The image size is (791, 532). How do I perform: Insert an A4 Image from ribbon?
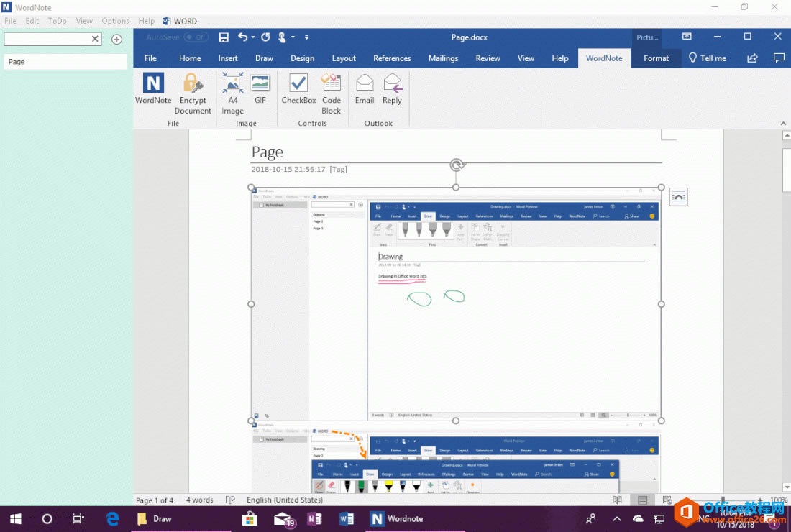(232, 93)
